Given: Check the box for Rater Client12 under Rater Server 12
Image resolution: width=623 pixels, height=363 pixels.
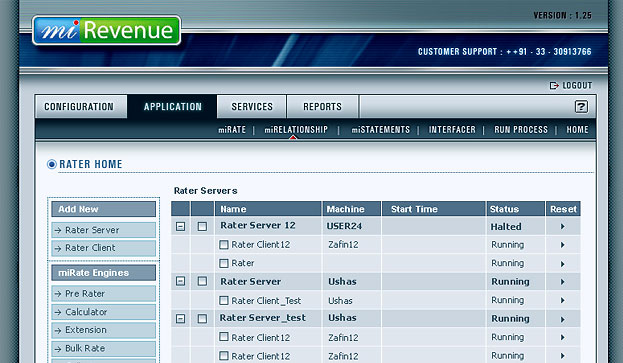Looking at the screenshot, I should tap(224, 245).
